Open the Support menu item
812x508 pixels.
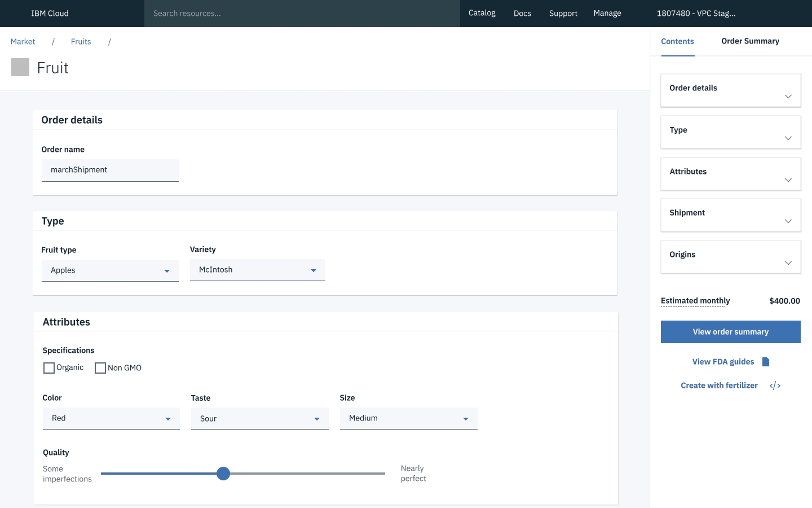pyautogui.click(x=563, y=13)
